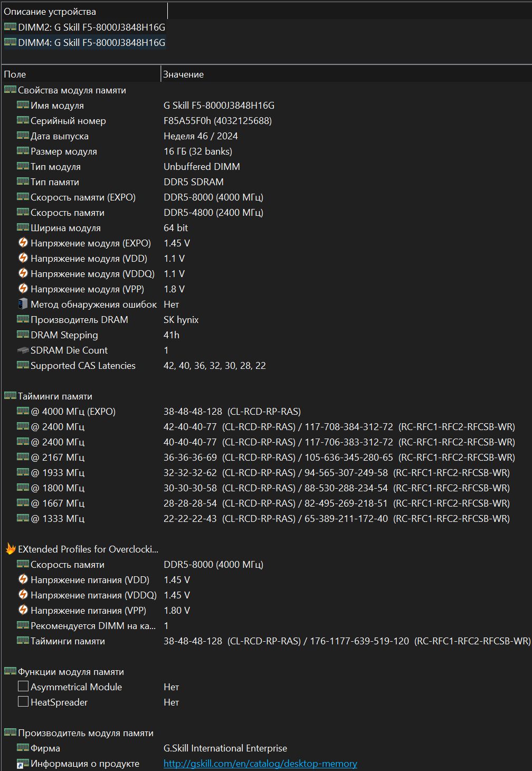Click the shortcut icon for Информация о продукте
Image resolution: width=532 pixels, height=771 pixels.
point(23,764)
